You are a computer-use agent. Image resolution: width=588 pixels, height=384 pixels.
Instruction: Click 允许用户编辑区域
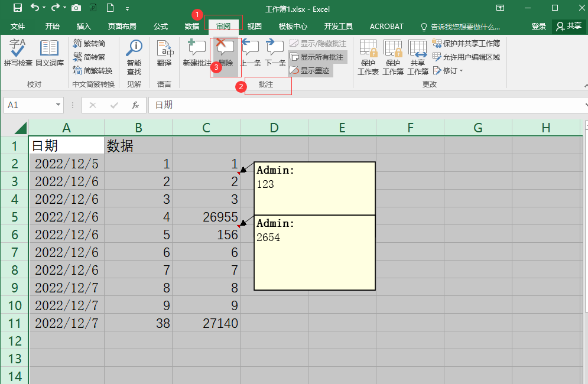[466, 57]
